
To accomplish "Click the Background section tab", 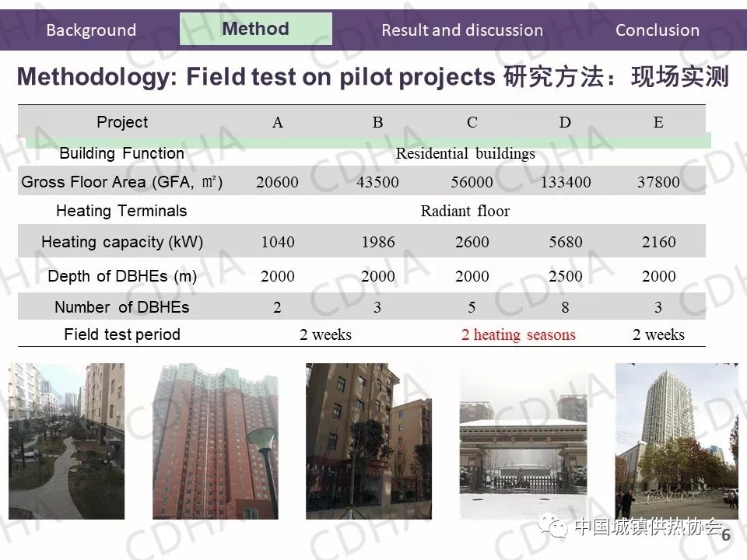I will (91, 30).
